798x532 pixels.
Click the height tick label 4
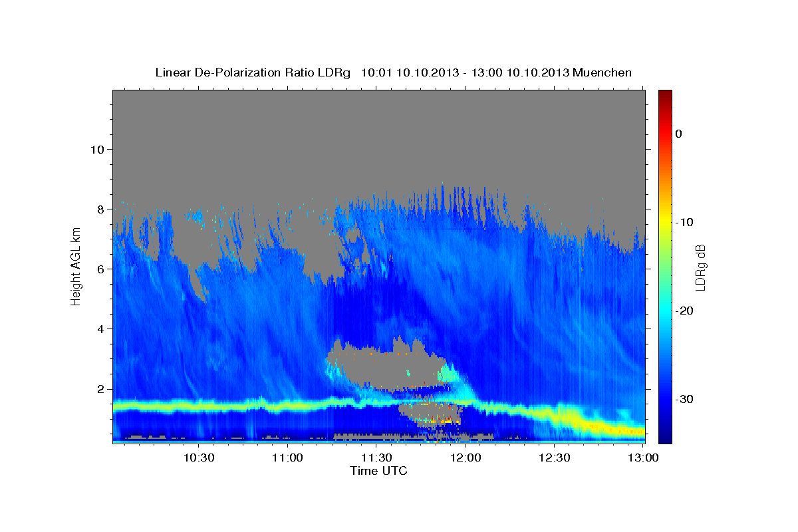[102, 329]
